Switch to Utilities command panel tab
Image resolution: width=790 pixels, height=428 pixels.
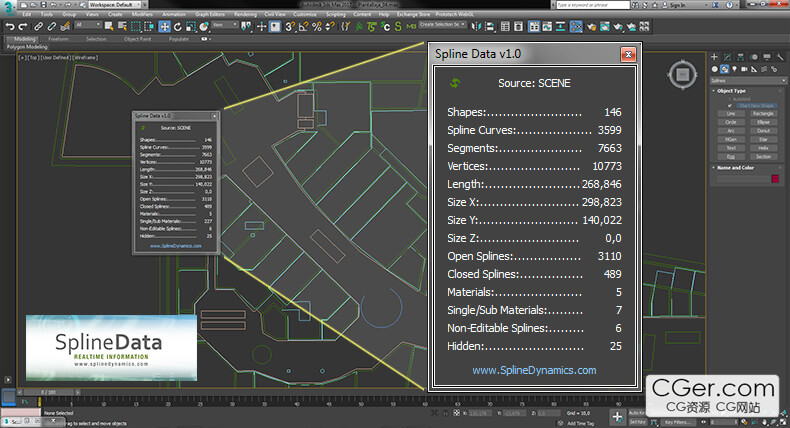pyautogui.click(x=779, y=57)
